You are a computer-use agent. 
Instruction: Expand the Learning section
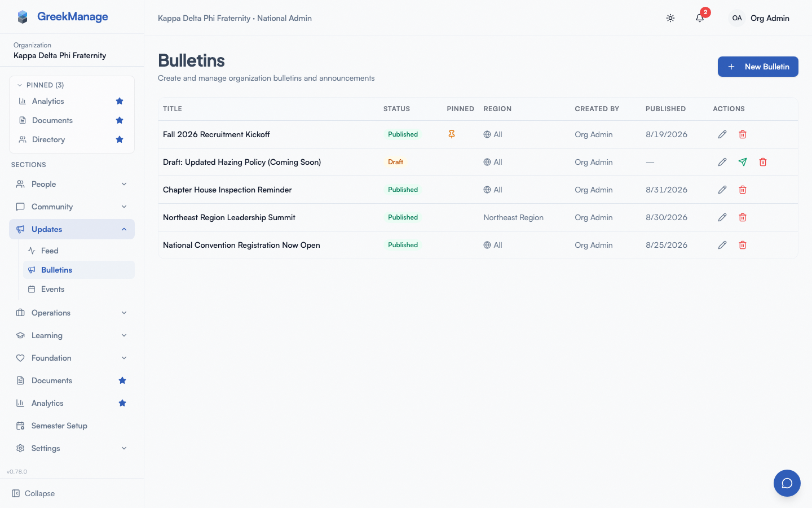tap(72, 335)
